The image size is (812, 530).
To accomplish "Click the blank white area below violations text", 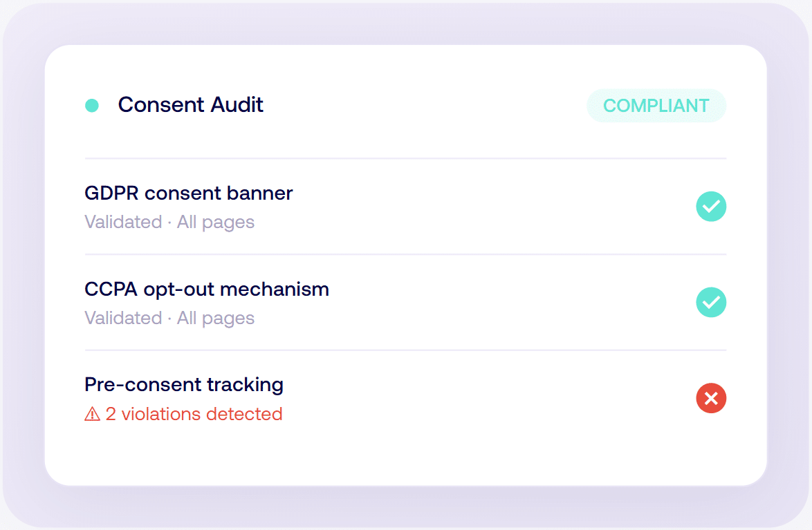I will point(405,453).
